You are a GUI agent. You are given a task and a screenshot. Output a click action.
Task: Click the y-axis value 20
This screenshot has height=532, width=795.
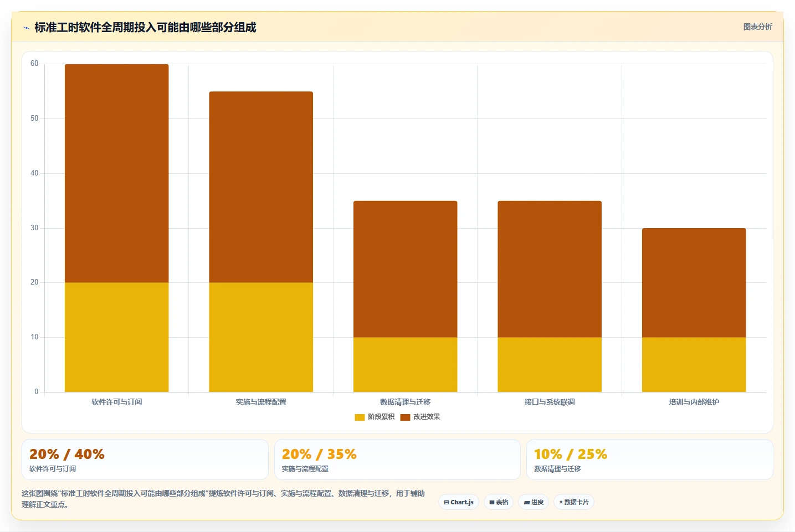tap(34, 282)
